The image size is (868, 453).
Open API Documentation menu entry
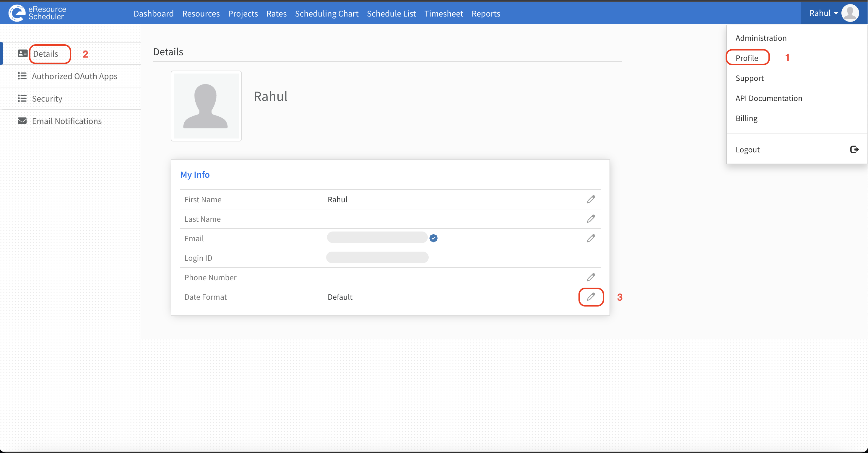coord(769,98)
